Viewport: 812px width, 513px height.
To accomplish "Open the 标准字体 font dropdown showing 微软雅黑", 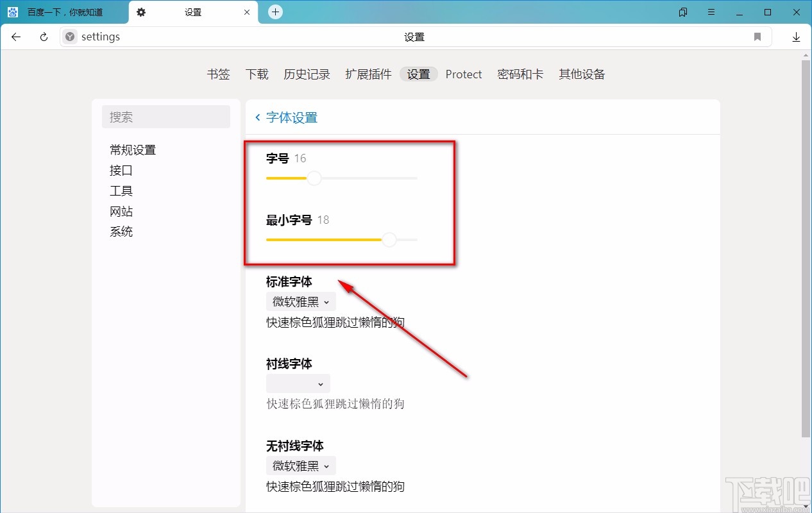I will (301, 301).
